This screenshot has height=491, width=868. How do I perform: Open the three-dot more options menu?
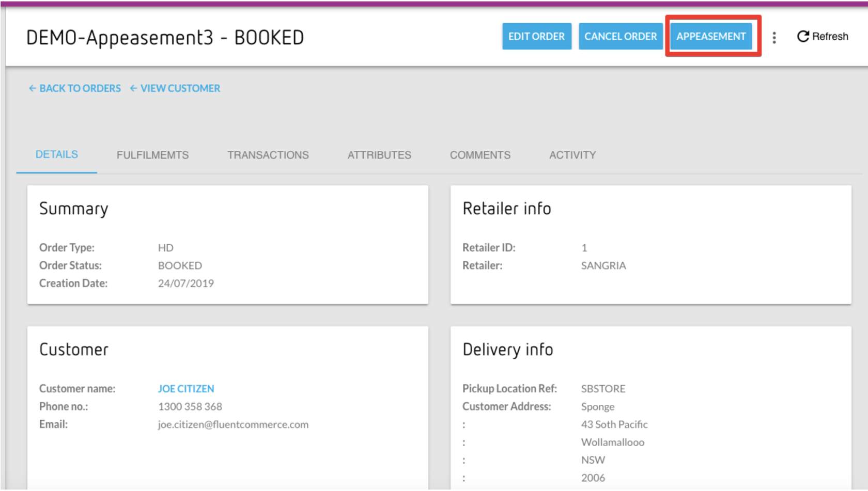point(774,37)
